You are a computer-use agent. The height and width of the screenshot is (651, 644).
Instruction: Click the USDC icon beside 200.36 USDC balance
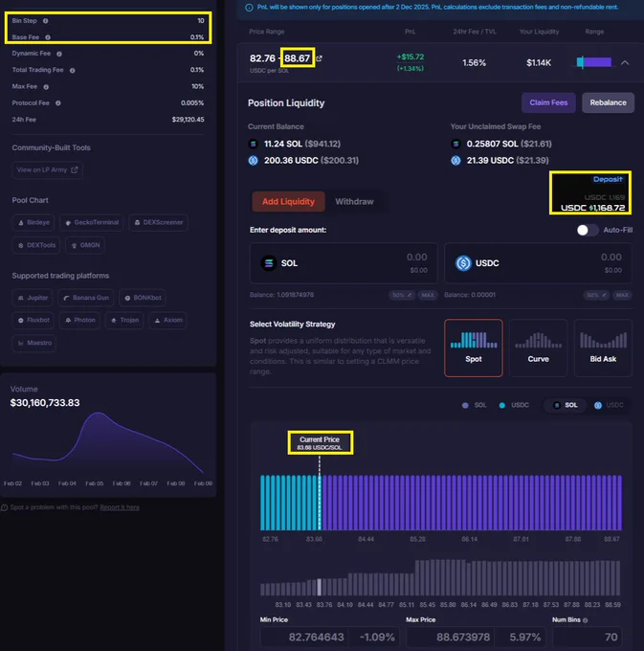pyautogui.click(x=254, y=161)
